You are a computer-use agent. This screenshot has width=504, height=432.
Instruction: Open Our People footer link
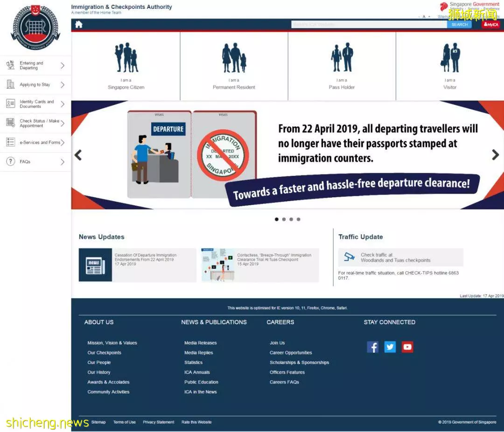tap(99, 362)
